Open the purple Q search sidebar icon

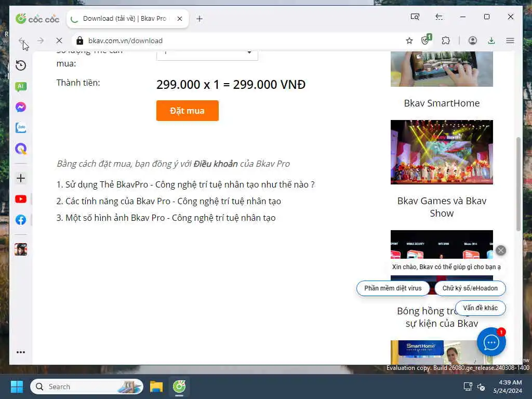tap(21, 149)
